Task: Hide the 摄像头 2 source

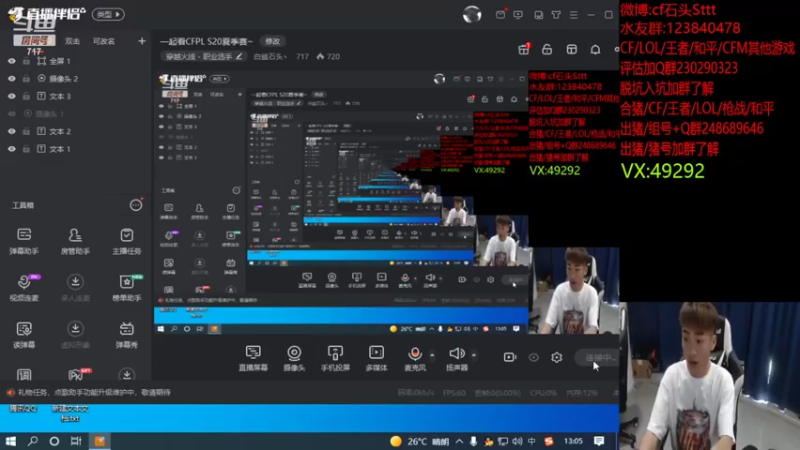Action: pos(11,79)
